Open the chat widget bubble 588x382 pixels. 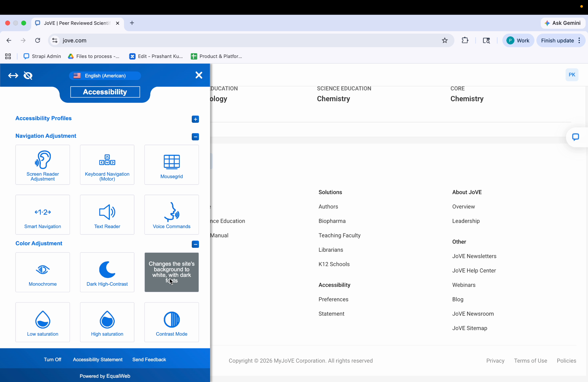[576, 137]
